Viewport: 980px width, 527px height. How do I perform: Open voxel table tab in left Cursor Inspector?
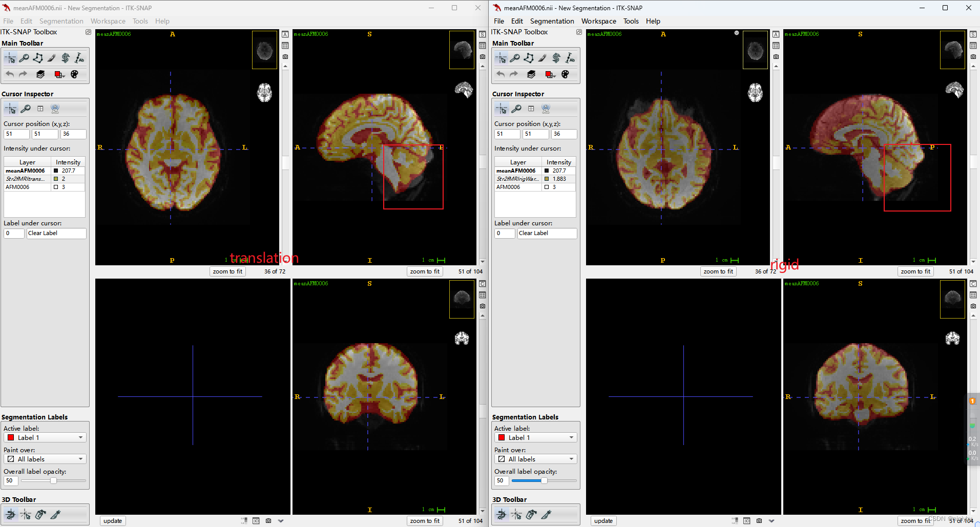pos(40,109)
